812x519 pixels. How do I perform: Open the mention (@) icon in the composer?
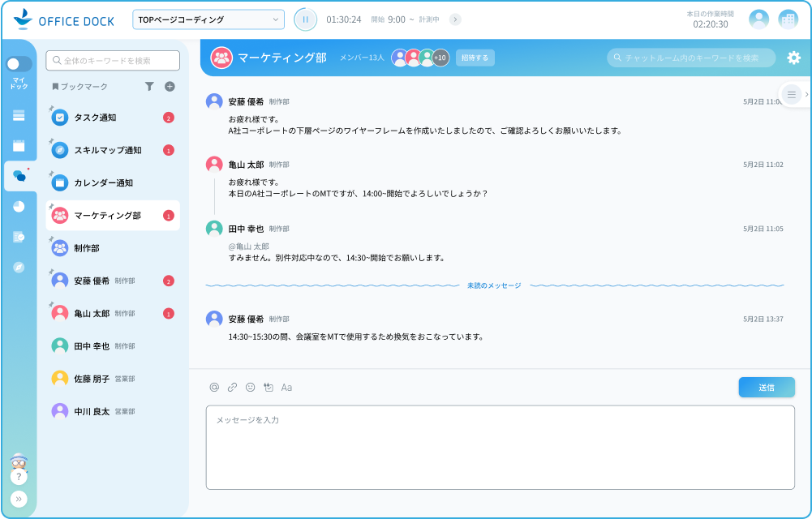(x=215, y=387)
